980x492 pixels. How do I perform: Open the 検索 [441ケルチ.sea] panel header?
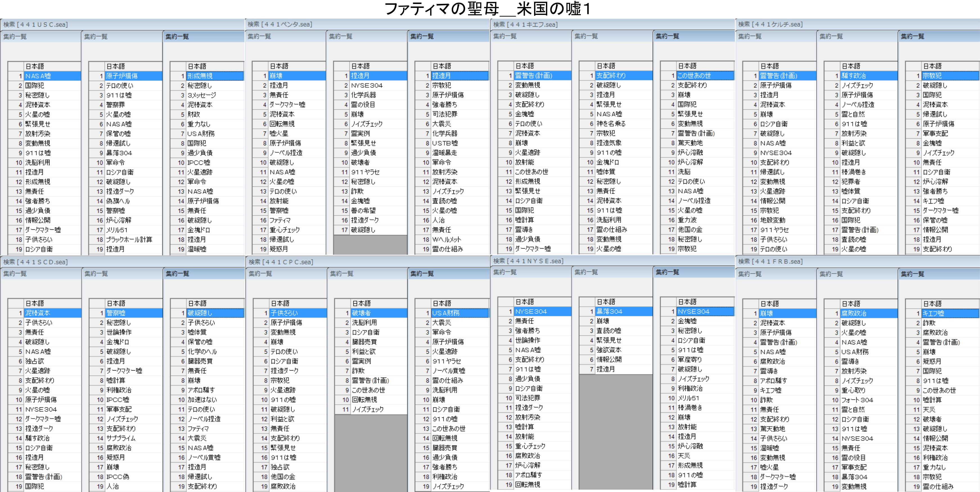coord(770,24)
